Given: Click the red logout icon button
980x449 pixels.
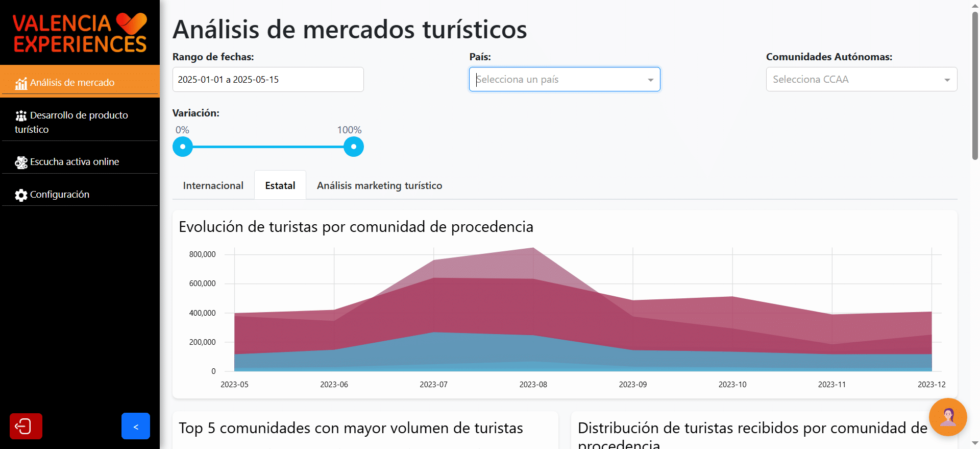Looking at the screenshot, I should 26,426.
